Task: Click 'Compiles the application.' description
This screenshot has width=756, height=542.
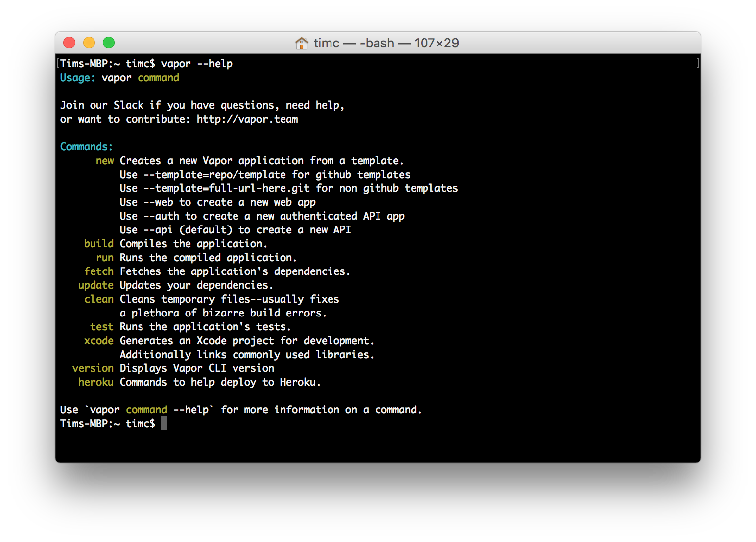Action: click(x=193, y=244)
